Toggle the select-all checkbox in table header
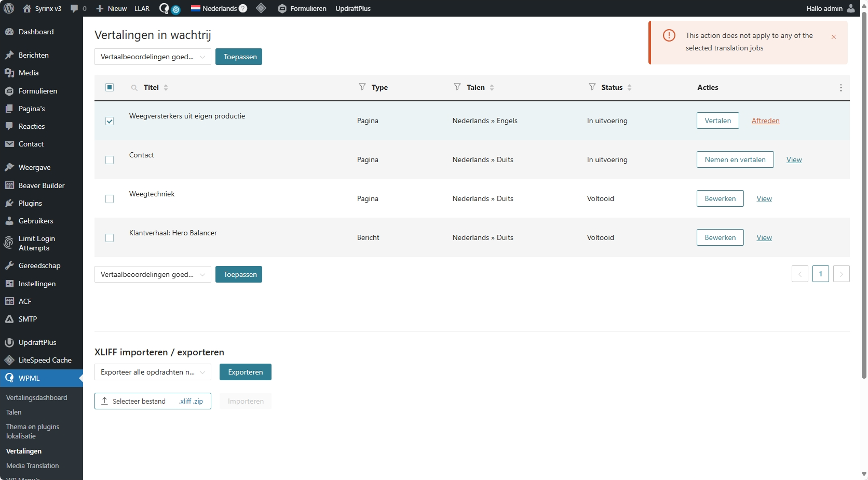Viewport: 868px width, 480px height. (110, 87)
